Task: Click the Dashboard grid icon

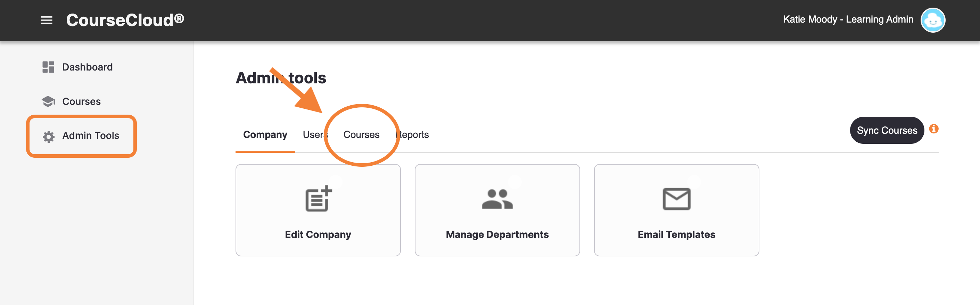Action: pos(48,67)
